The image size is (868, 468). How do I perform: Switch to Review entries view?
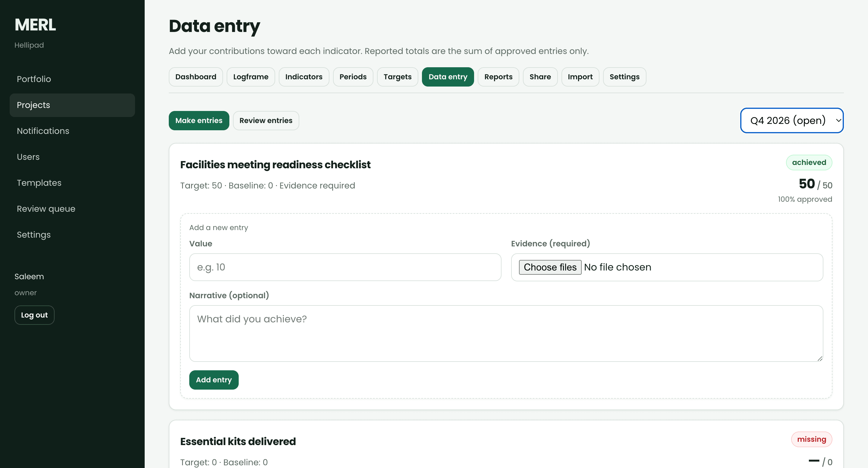click(266, 121)
